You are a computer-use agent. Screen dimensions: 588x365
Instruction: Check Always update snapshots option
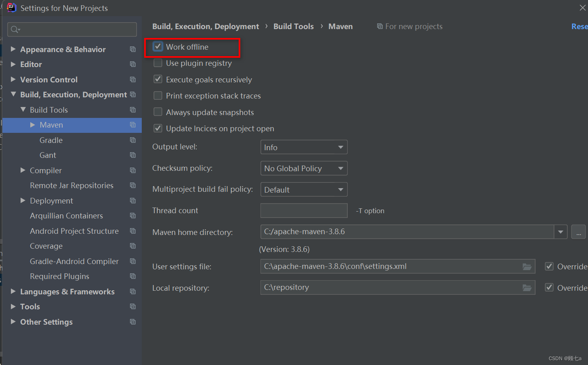[x=158, y=112]
